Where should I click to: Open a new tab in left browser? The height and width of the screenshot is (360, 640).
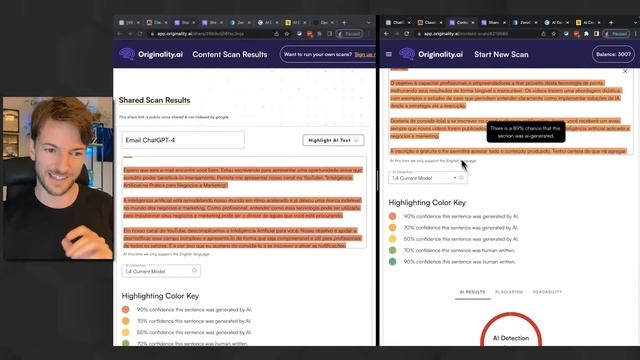click(x=344, y=22)
